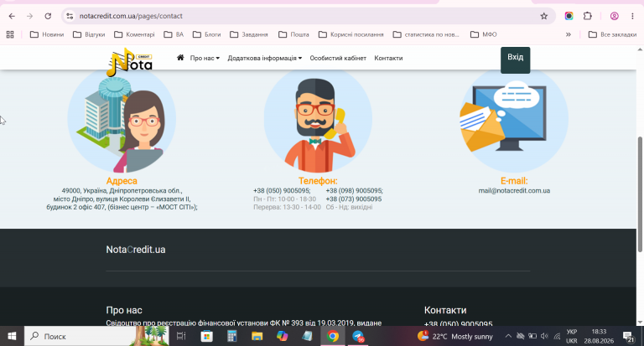Click the Вхід login button

click(516, 60)
